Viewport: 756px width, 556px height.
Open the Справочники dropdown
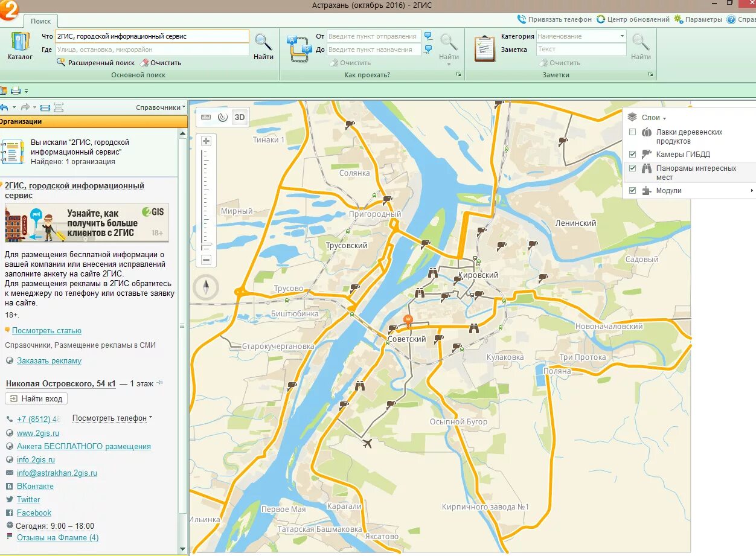click(161, 107)
